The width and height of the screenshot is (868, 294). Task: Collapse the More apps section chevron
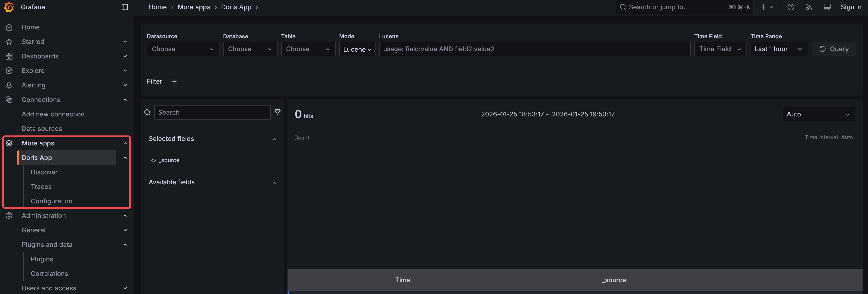click(125, 143)
